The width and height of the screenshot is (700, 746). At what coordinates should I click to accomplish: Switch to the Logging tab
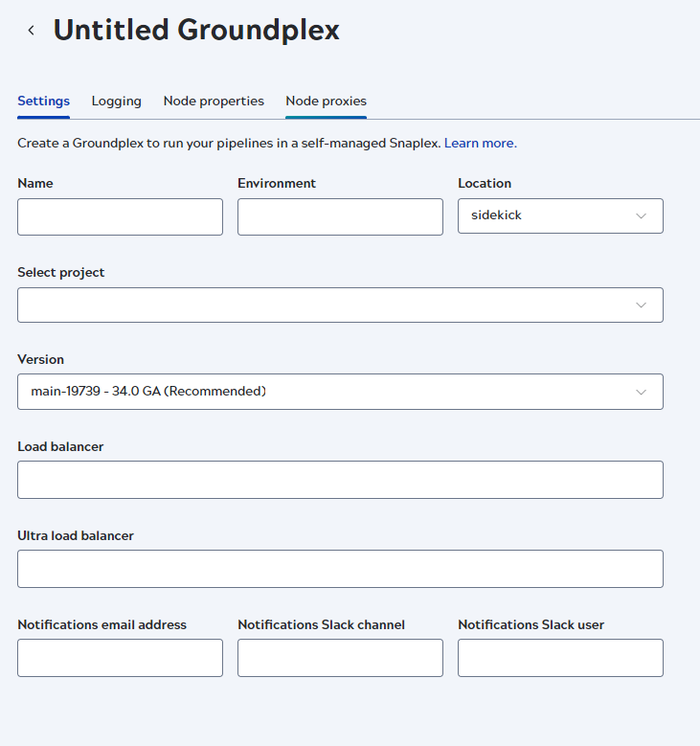tap(117, 102)
